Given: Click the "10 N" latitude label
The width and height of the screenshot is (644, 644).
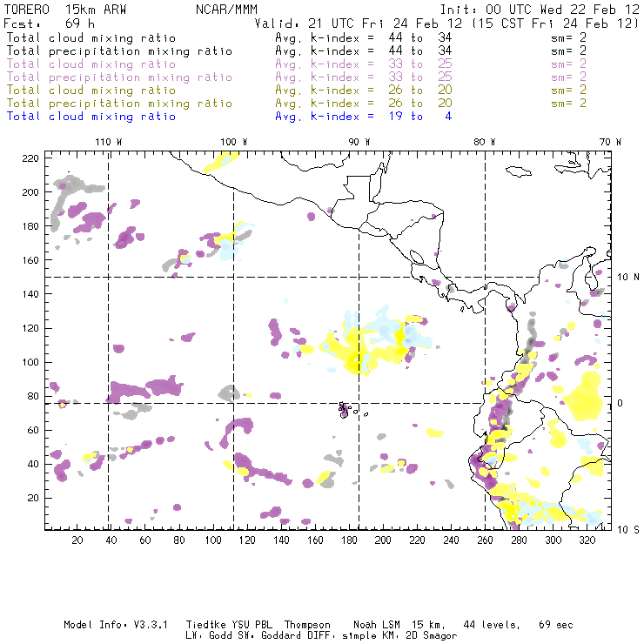Looking at the screenshot, I should tap(628, 277).
